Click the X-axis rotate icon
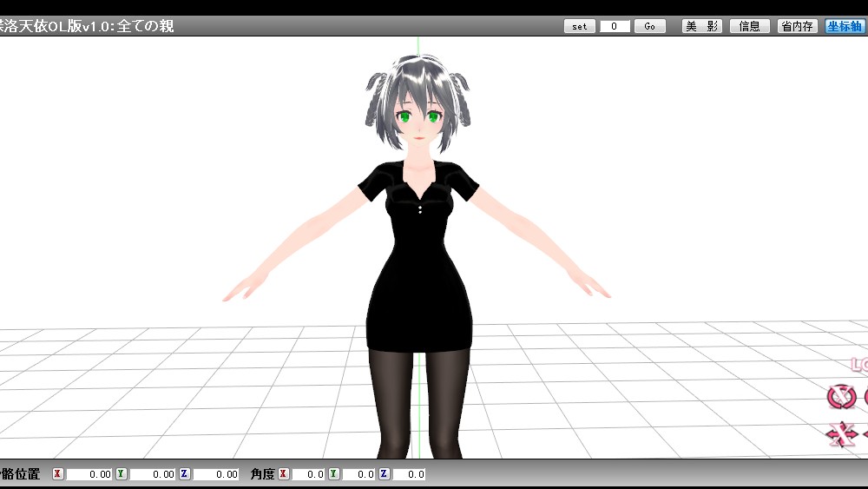Viewport: 868px width, 489px height. [840, 397]
